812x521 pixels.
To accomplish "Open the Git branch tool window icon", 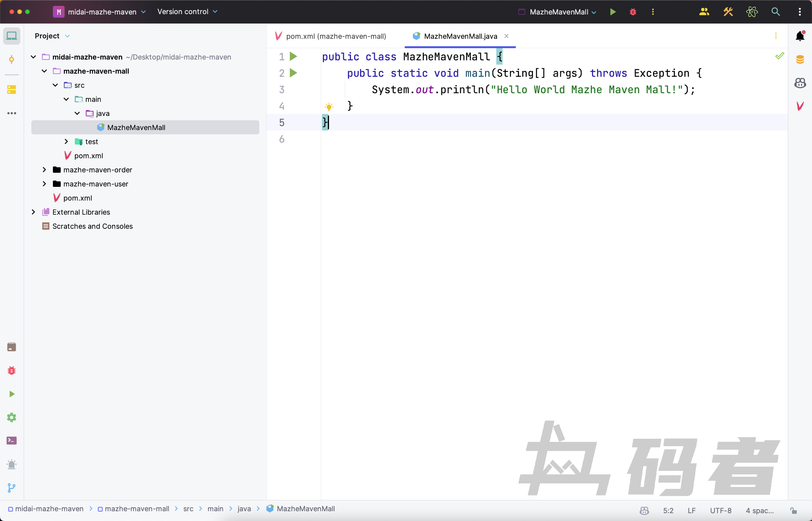I will (x=12, y=488).
